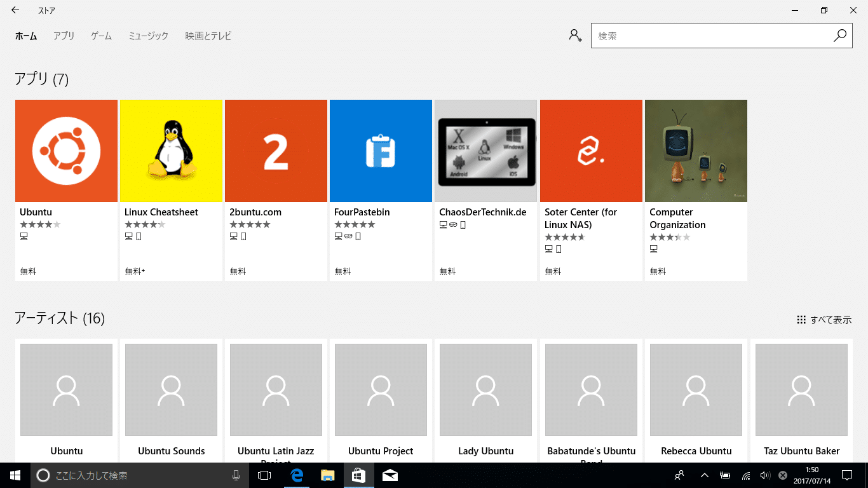The image size is (868, 488).
Task: Click the Cortana search box in taskbar
Action: click(x=140, y=475)
